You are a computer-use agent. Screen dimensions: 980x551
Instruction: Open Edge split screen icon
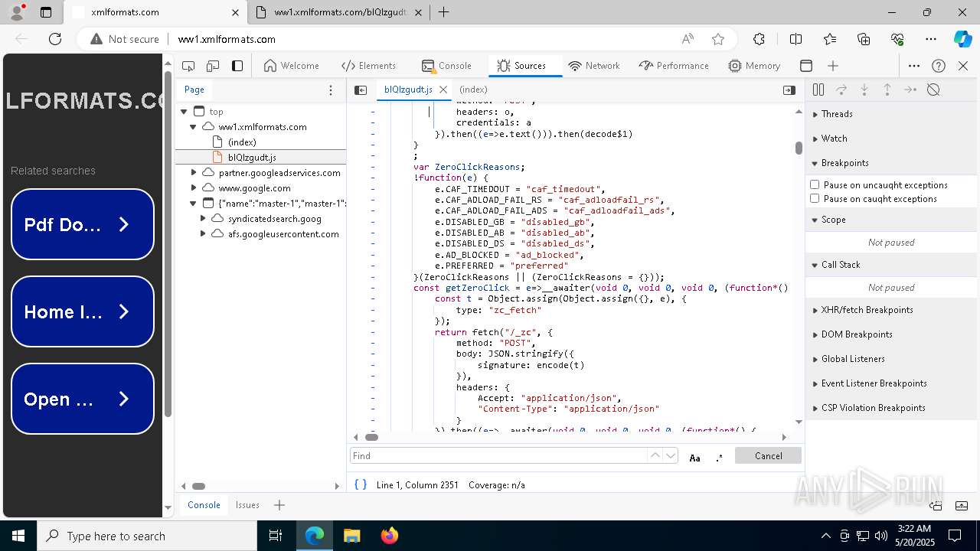(795, 39)
